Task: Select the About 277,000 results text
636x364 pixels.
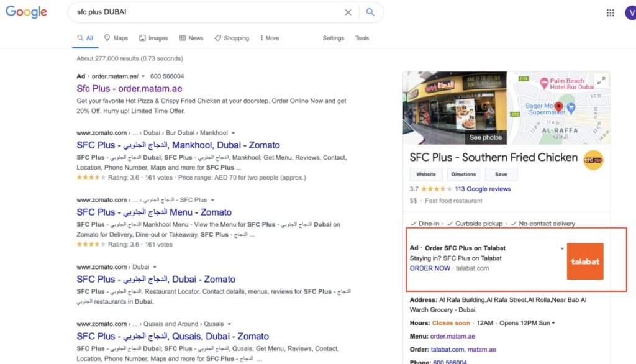Action: click(130, 58)
